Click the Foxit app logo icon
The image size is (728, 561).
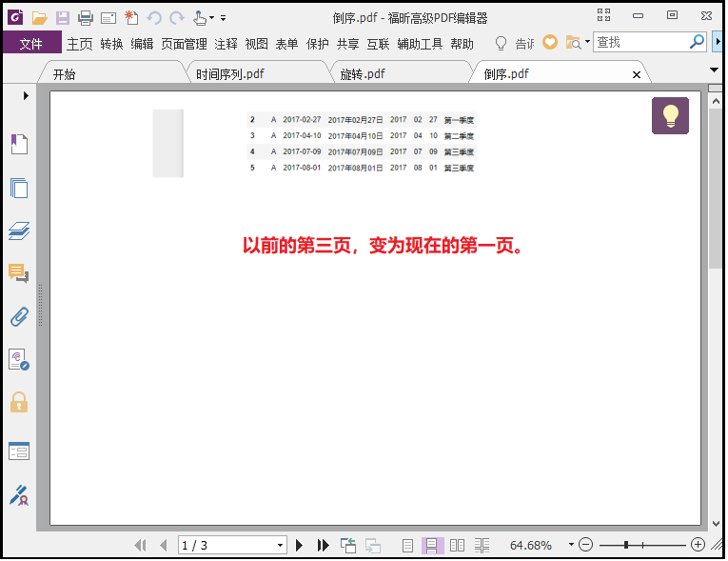[x=15, y=18]
